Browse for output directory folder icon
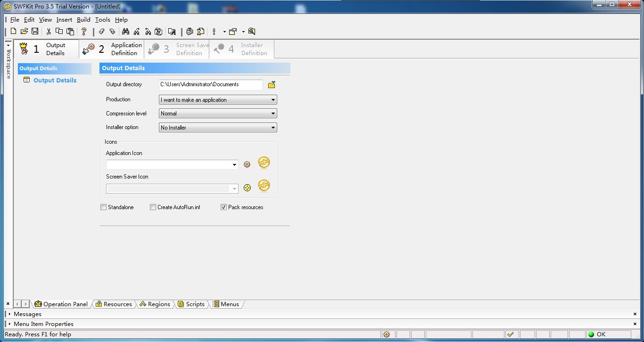The width and height of the screenshot is (644, 342). [272, 85]
